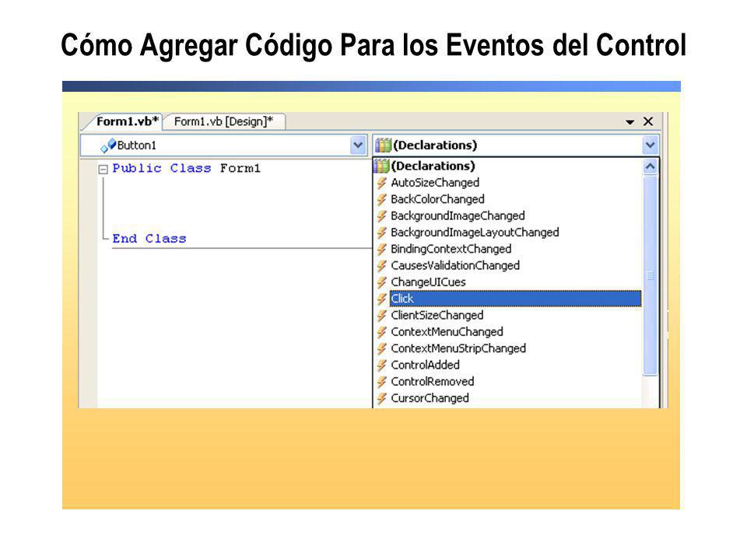Switch to Form1.vb [Design]* tab
The width and height of the screenshot is (747, 560).
coord(223,121)
